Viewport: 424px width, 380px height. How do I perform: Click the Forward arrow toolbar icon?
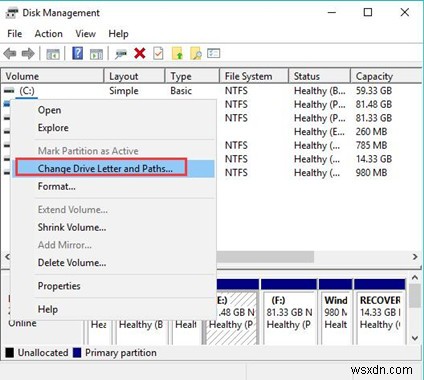point(28,53)
